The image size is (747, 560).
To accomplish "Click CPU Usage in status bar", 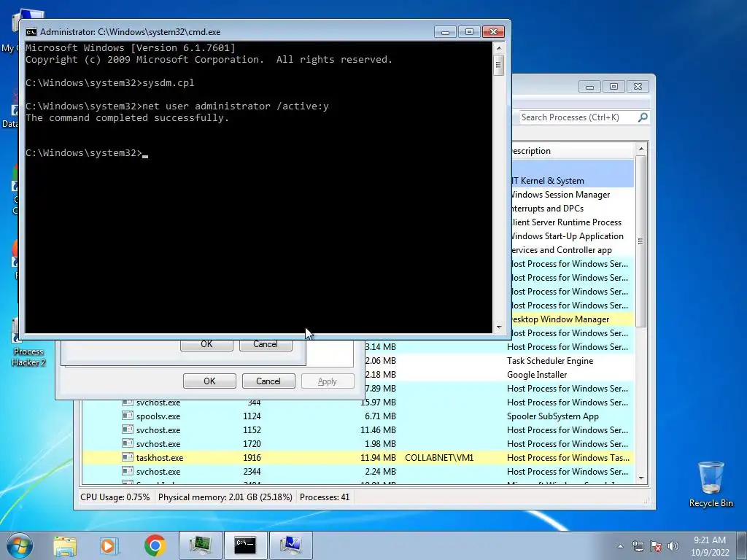I will pos(115,497).
